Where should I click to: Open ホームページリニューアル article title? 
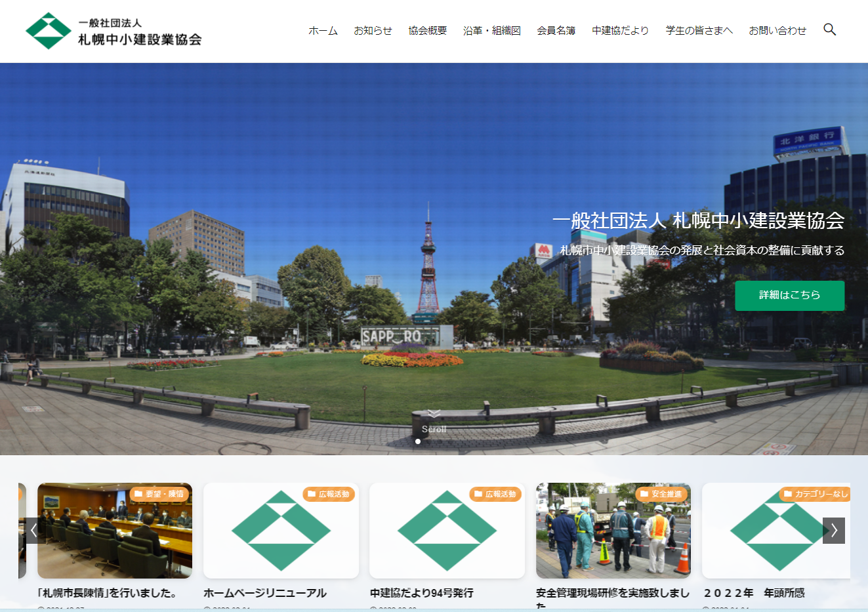click(265, 593)
